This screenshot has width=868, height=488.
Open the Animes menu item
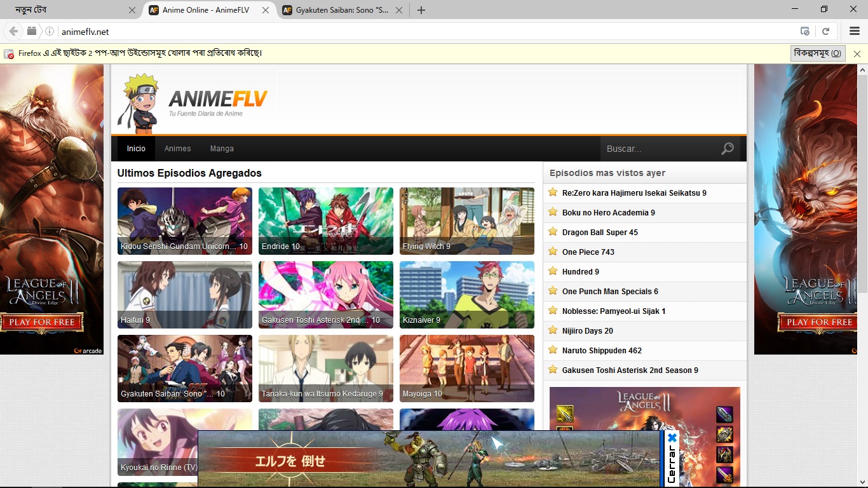coord(177,149)
